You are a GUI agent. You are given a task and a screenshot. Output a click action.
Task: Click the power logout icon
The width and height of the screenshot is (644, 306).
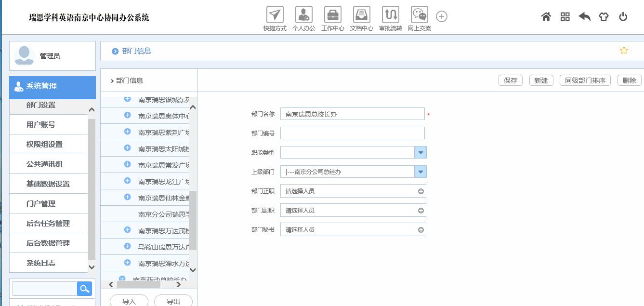pos(623,17)
